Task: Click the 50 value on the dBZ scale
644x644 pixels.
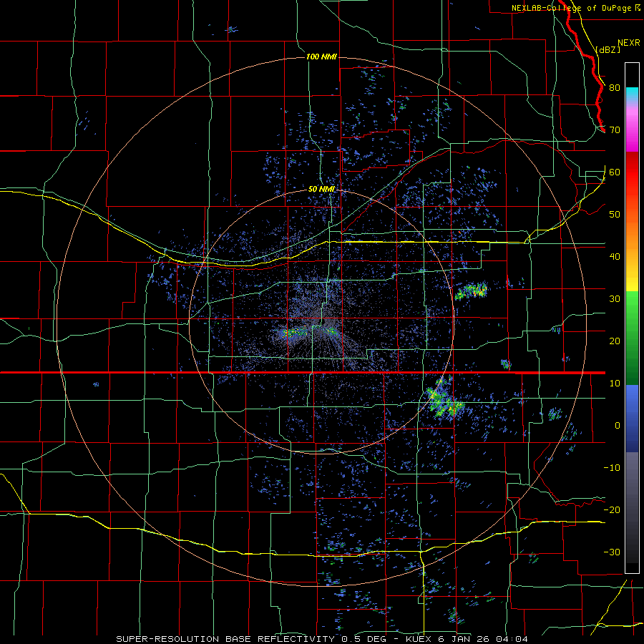Action: pyautogui.click(x=615, y=215)
